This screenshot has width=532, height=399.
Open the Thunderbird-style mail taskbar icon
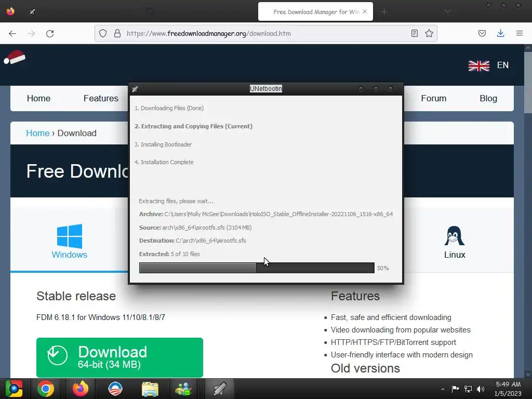[x=115, y=389]
